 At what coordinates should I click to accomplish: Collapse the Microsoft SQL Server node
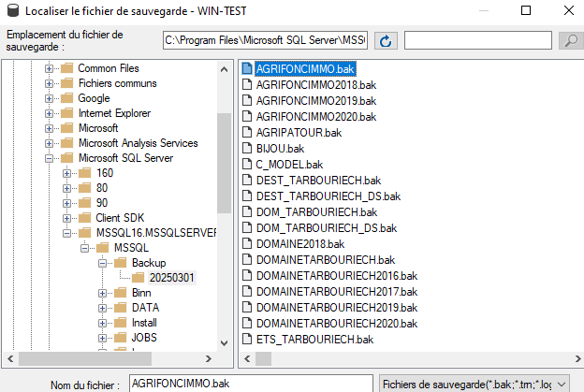[x=50, y=158]
